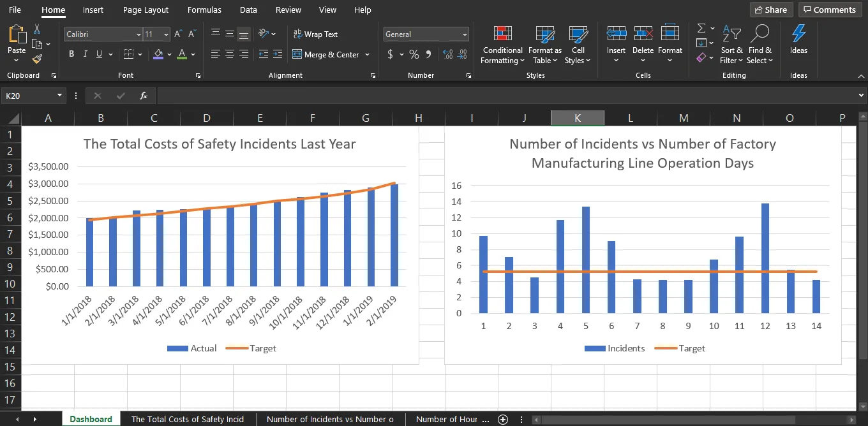Apply the Percent Style format
Image resolution: width=868 pixels, height=426 pixels.
[413, 54]
